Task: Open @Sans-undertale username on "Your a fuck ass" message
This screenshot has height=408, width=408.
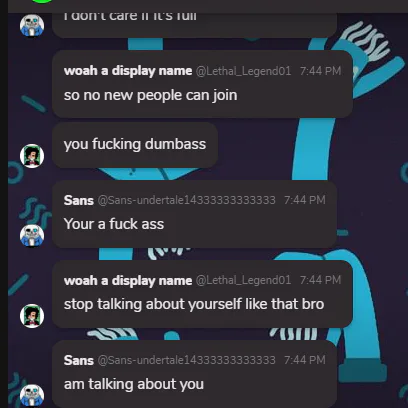Action: (x=187, y=200)
